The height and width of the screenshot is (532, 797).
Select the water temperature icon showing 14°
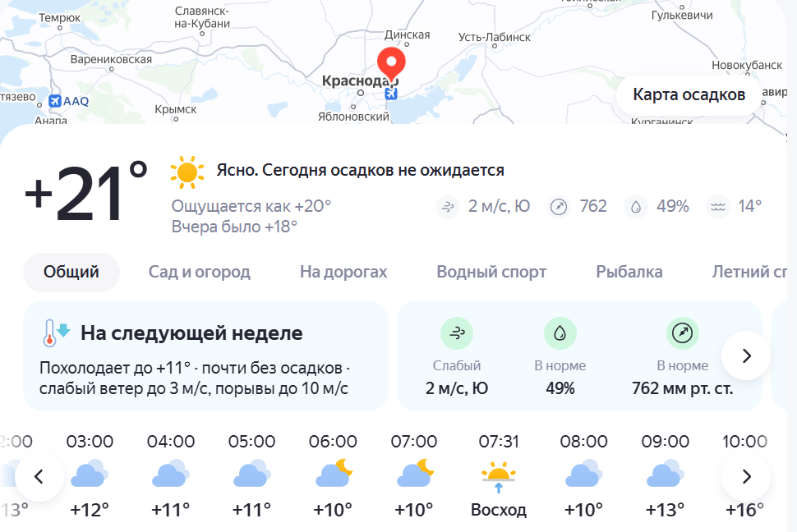717,207
